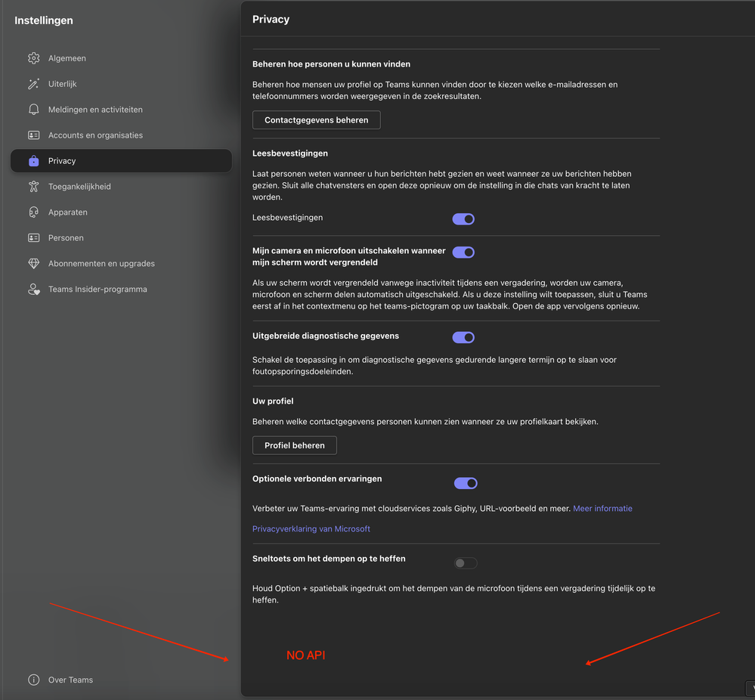This screenshot has height=700, width=755.
Task: Click the Uw profiel heading
Action: (x=273, y=401)
